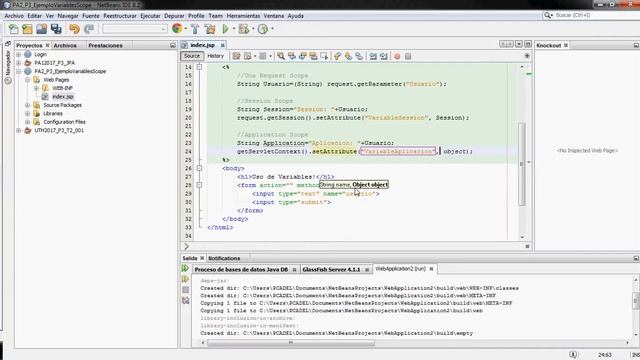Viewport: 640px width, 360px height.
Task: Click the Profile Project clock icon
Action: click(x=263, y=29)
